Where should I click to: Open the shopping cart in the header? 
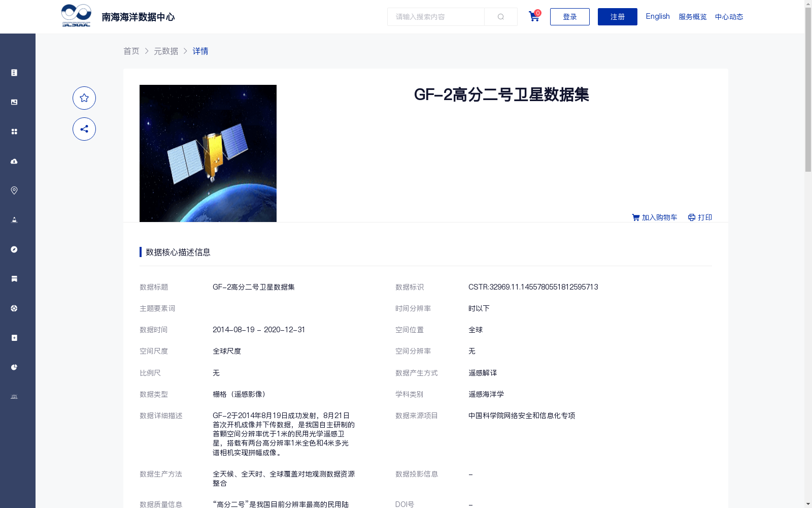(x=534, y=16)
